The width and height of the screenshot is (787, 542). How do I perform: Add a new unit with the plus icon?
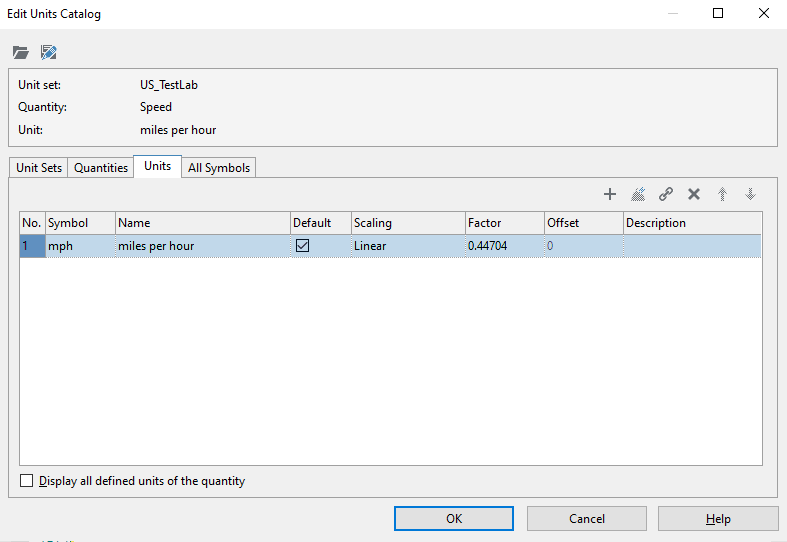tap(610, 194)
